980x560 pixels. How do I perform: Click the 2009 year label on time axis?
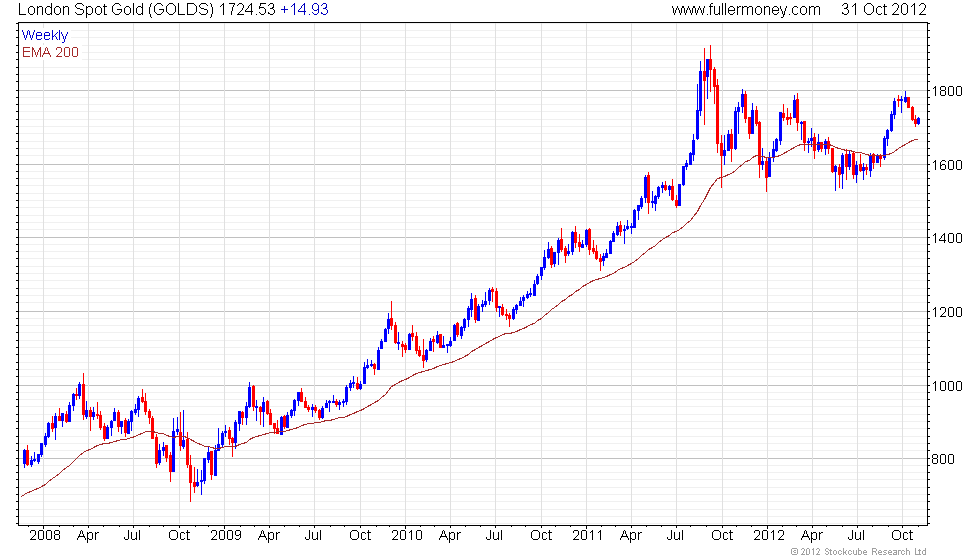pos(226,536)
